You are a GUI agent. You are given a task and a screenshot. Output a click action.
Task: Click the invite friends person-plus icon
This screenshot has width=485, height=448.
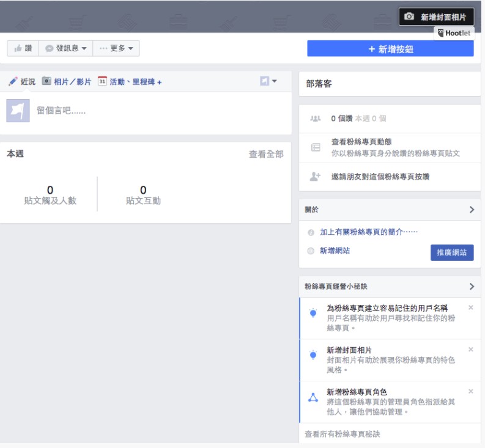tap(316, 177)
